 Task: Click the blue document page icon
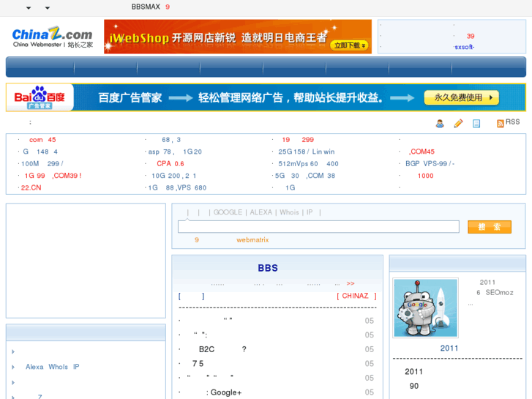476,124
